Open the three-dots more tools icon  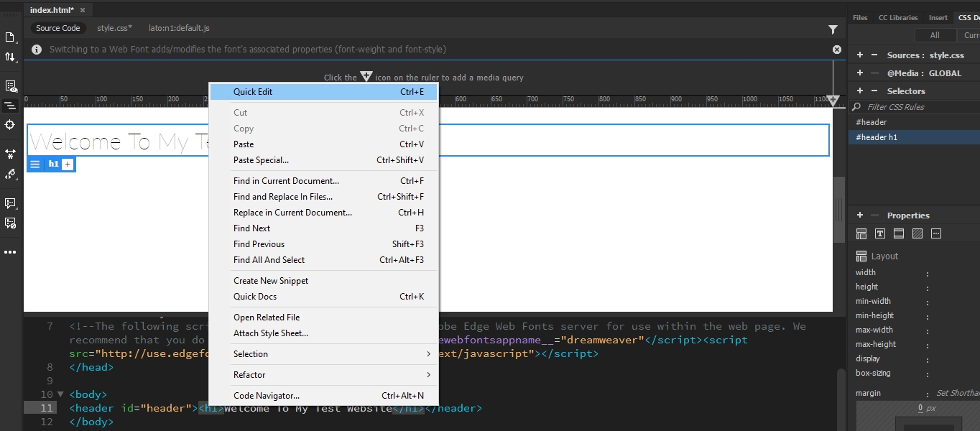click(x=10, y=252)
